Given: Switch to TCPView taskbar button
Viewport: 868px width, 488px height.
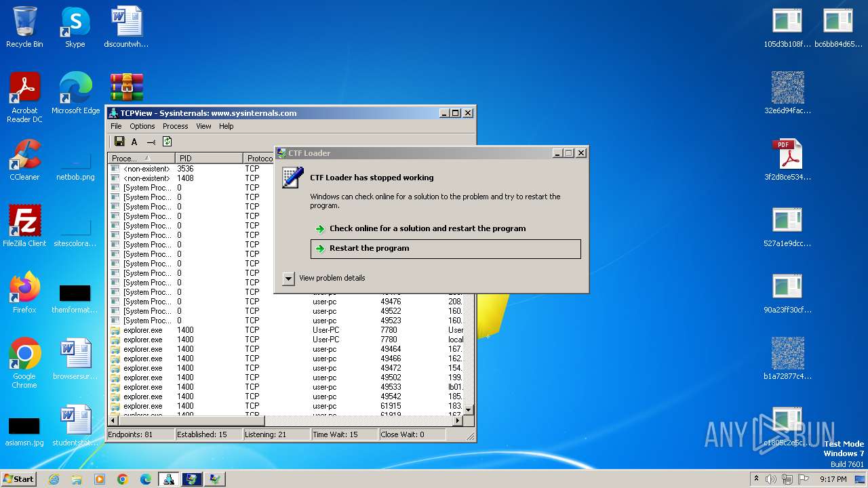Looking at the screenshot, I should [x=168, y=479].
